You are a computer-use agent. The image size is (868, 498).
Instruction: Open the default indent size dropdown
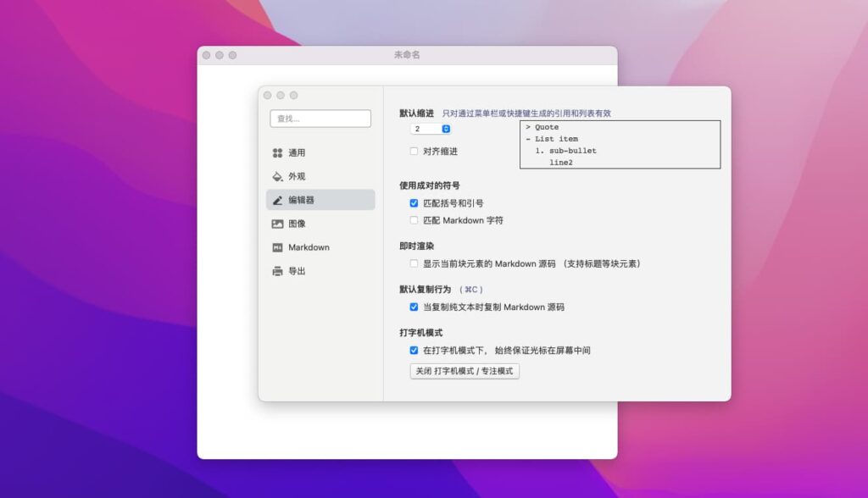431,128
